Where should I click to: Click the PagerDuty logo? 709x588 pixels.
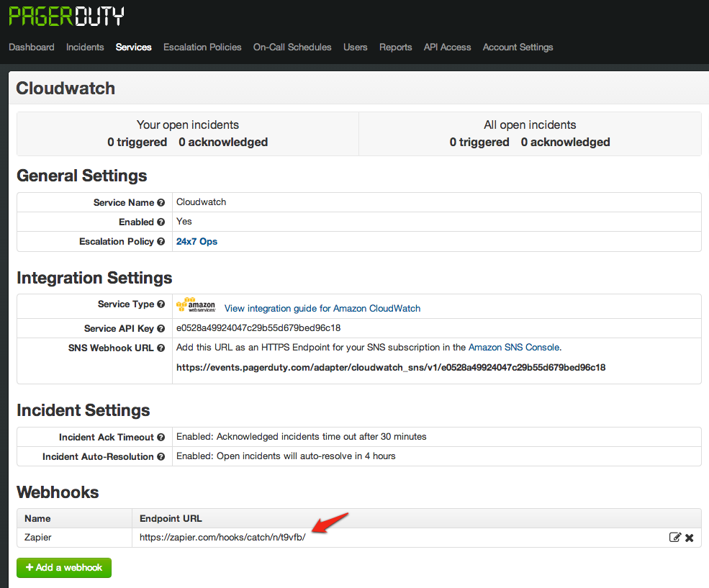point(66,17)
